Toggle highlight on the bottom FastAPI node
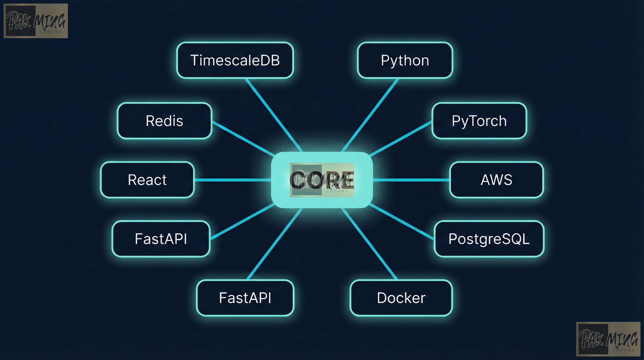 click(x=245, y=298)
